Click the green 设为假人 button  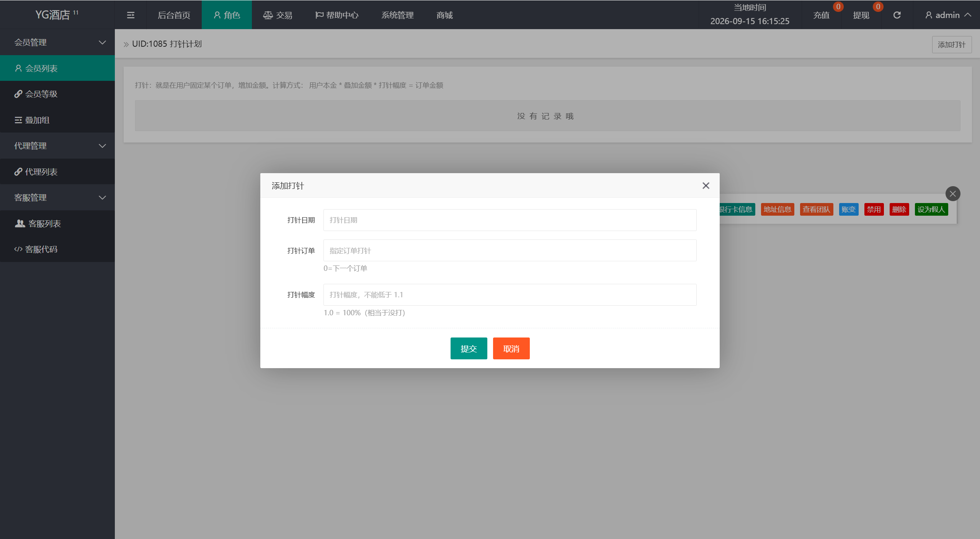[x=931, y=209]
